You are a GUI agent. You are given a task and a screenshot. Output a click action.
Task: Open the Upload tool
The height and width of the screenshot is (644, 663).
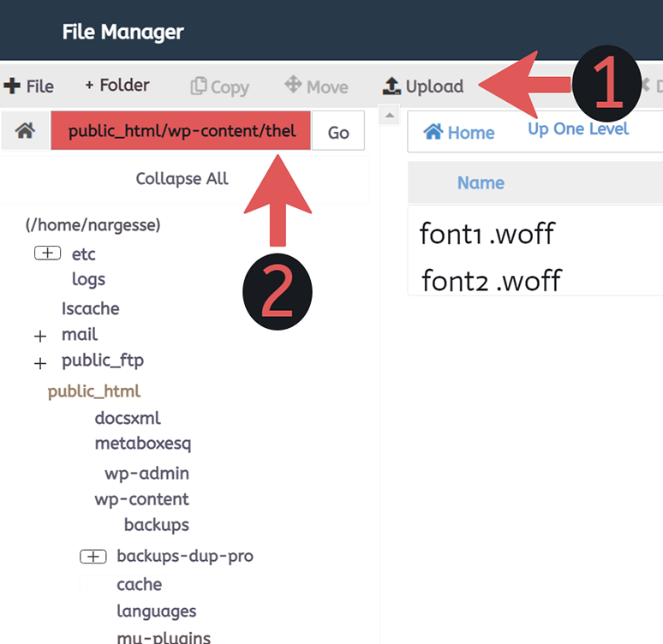(x=423, y=86)
